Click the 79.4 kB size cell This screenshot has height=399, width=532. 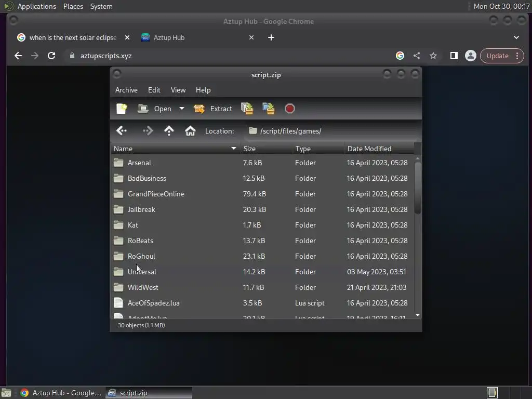tap(255, 194)
